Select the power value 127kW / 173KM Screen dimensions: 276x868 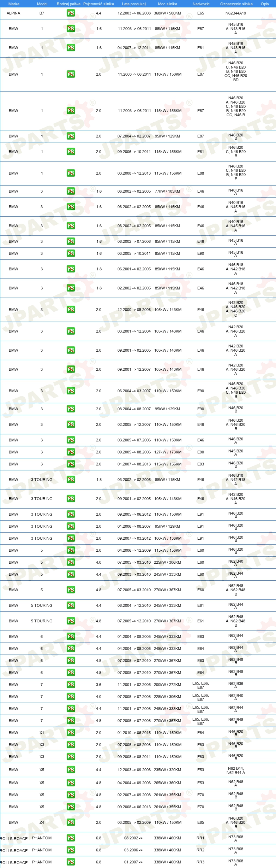[x=168, y=452]
